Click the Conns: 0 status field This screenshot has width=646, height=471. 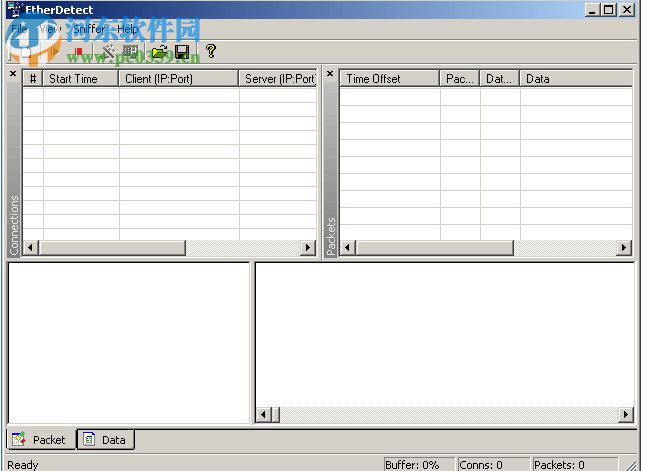pos(493,465)
